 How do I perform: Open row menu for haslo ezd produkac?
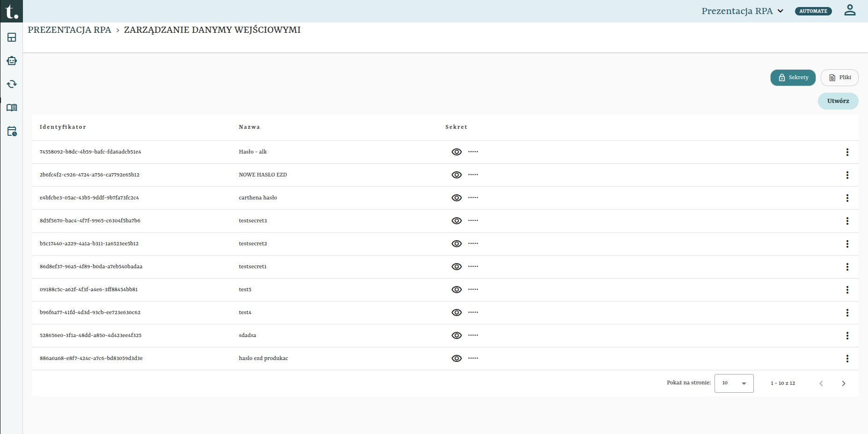[847, 359]
